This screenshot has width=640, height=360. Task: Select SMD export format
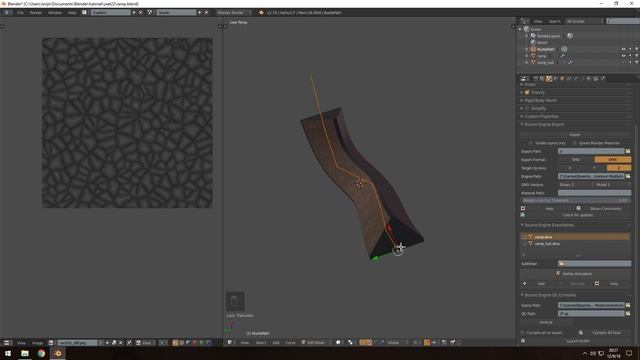pyautogui.click(x=576, y=160)
